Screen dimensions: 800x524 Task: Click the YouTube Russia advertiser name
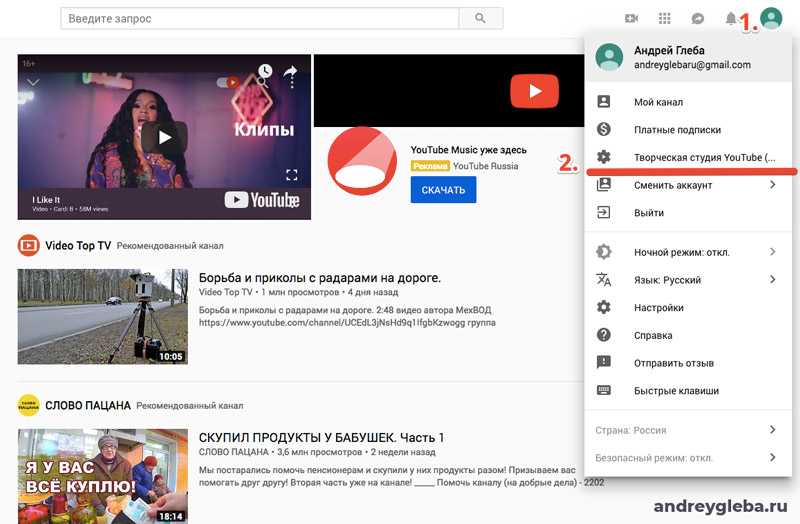(x=485, y=166)
